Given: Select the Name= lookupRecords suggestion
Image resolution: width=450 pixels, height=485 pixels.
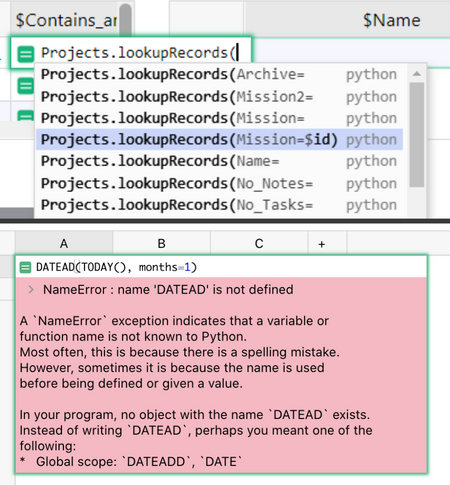Looking at the screenshot, I should (219, 161).
